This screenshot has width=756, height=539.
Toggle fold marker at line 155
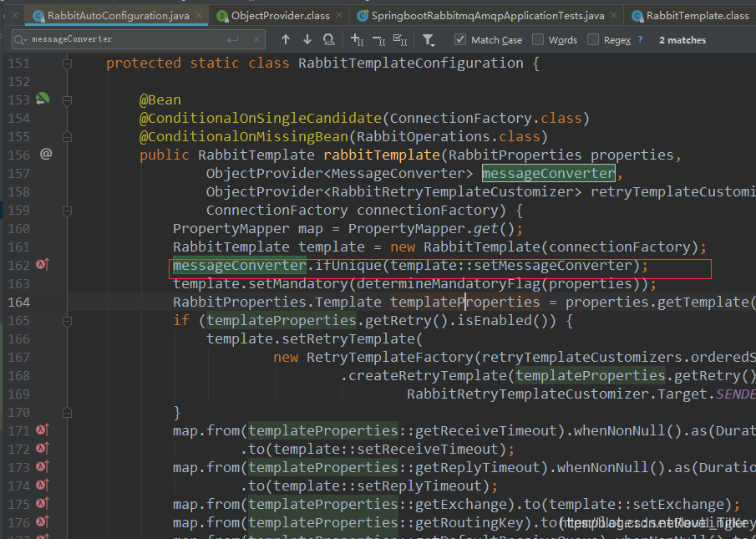67,137
